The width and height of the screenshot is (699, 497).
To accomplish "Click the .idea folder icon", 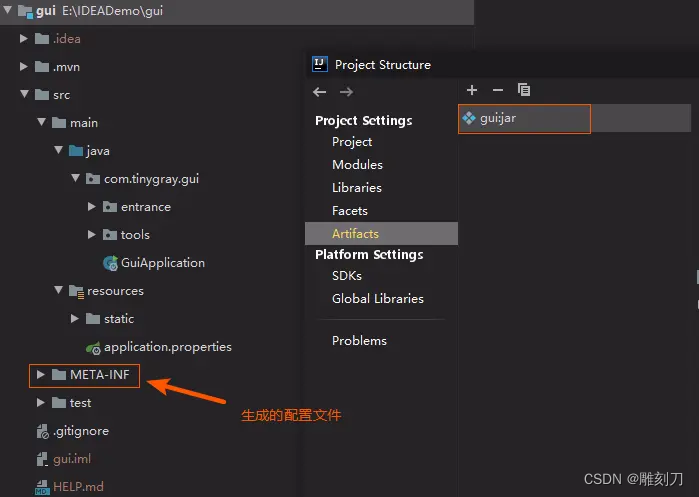I will 42,39.
